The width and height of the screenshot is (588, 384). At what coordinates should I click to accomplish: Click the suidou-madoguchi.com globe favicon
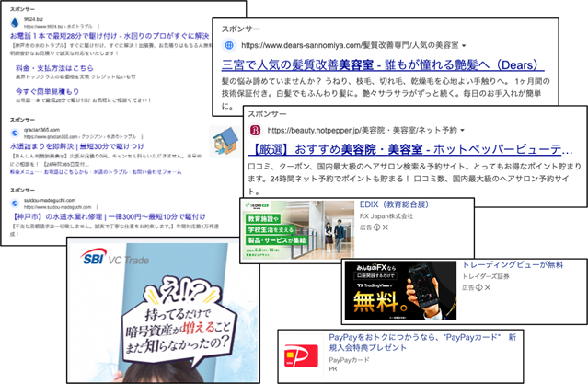tap(15, 204)
